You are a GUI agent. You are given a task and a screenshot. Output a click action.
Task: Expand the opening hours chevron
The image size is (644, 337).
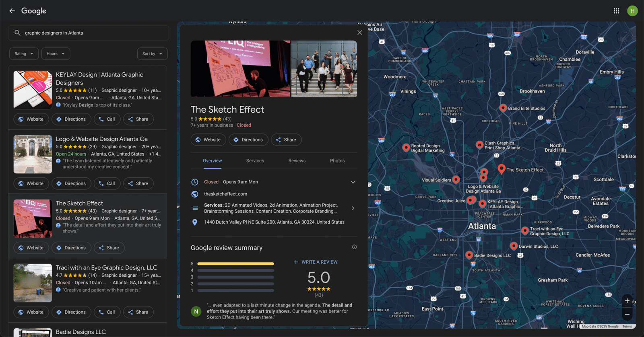point(353,182)
